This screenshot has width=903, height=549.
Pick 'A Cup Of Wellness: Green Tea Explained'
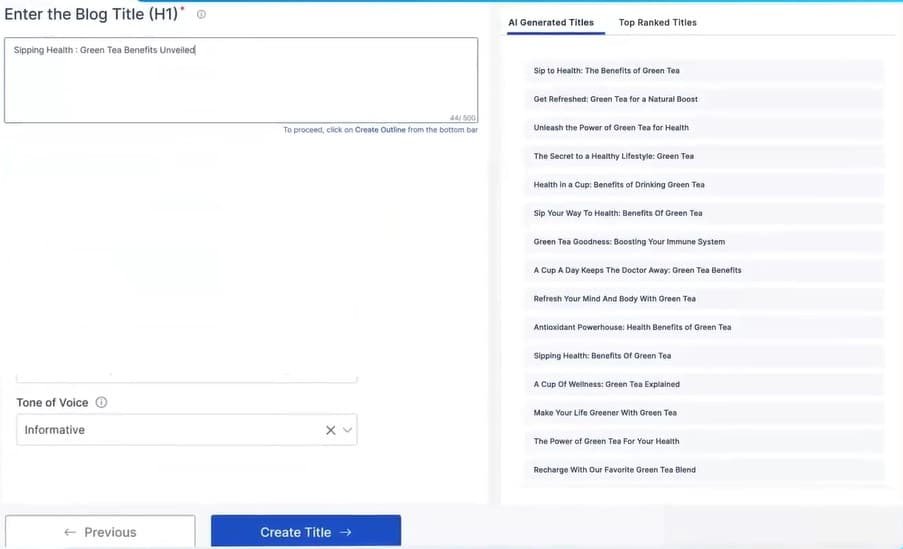[x=606, y=384]
